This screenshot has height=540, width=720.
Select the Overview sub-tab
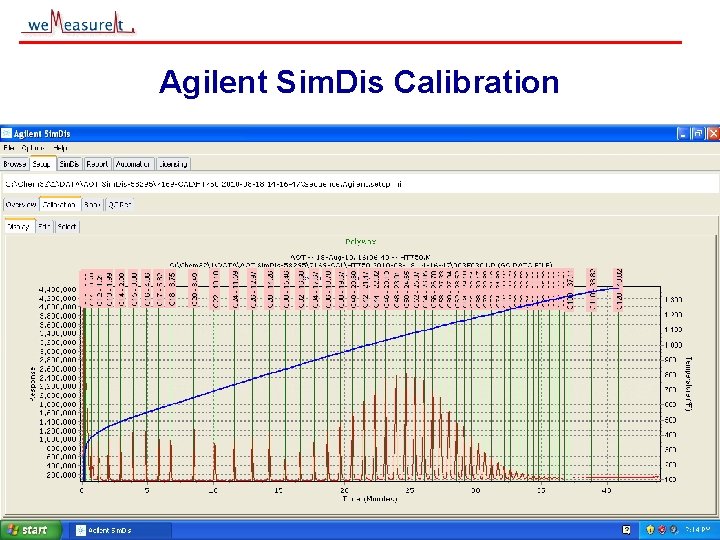[21, 205]
